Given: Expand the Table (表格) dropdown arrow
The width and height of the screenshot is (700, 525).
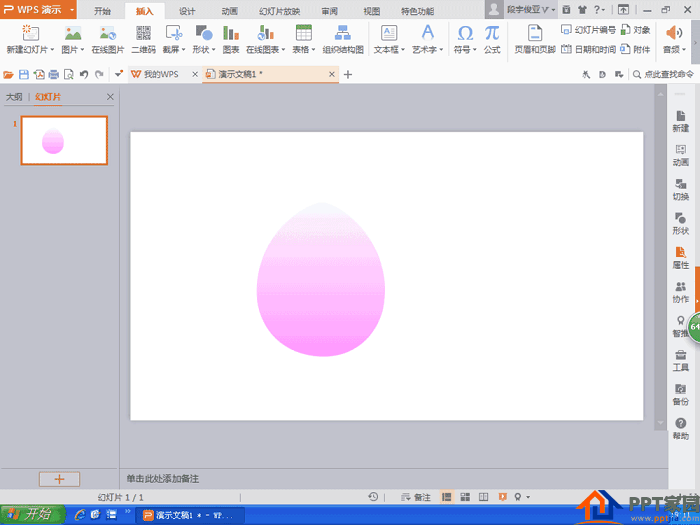Looking at the screenshot, I should pyautogui.click(x=313, y=50).
